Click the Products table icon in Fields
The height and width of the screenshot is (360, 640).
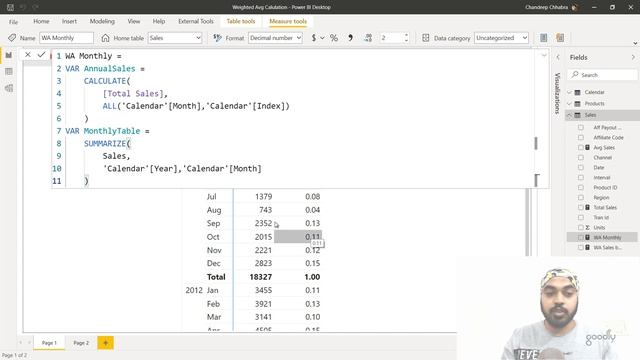pos(578,104)
